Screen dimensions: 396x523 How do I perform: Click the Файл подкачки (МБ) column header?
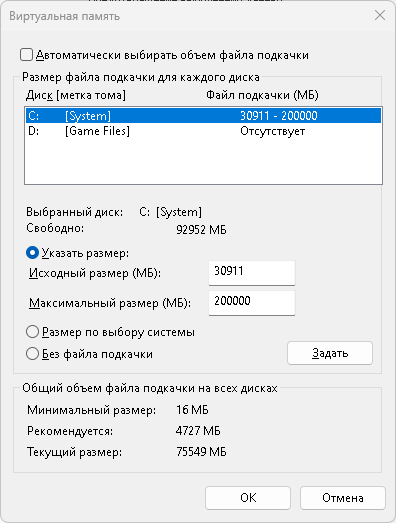(262, 95)
